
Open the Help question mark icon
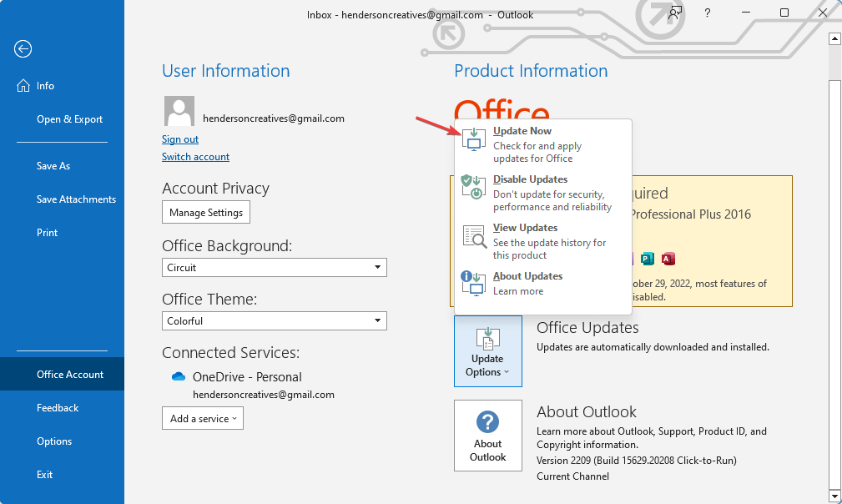[707, 13]
